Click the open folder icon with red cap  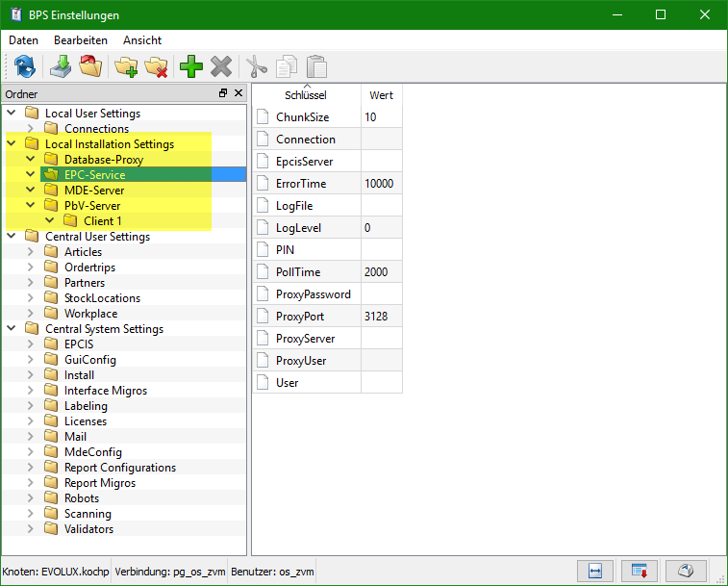(x=90, y=66)
